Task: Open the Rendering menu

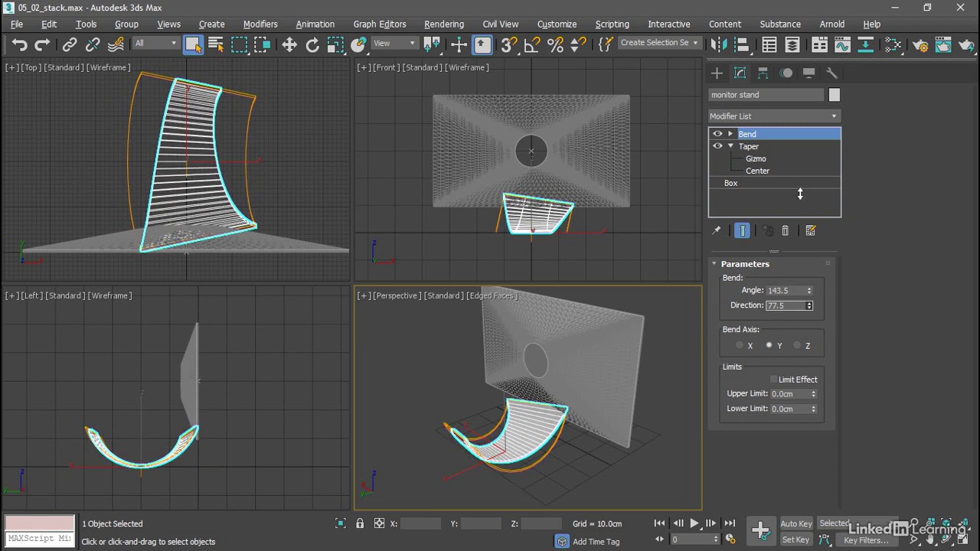Action: point(444,24)
